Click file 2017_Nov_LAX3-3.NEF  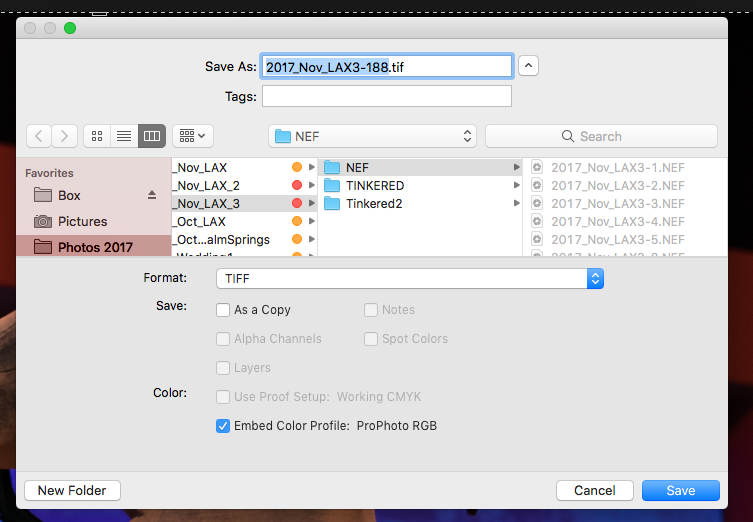[x=625, y=204]
